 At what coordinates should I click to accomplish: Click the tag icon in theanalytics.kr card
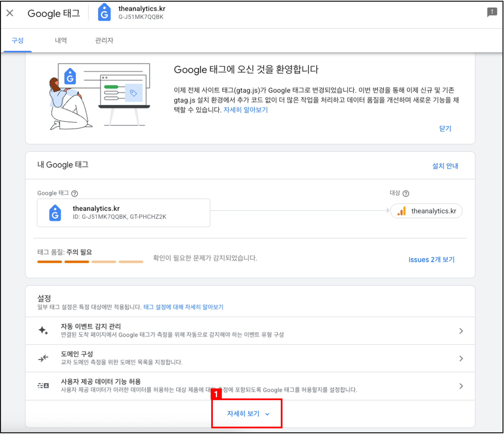point(55,213)
